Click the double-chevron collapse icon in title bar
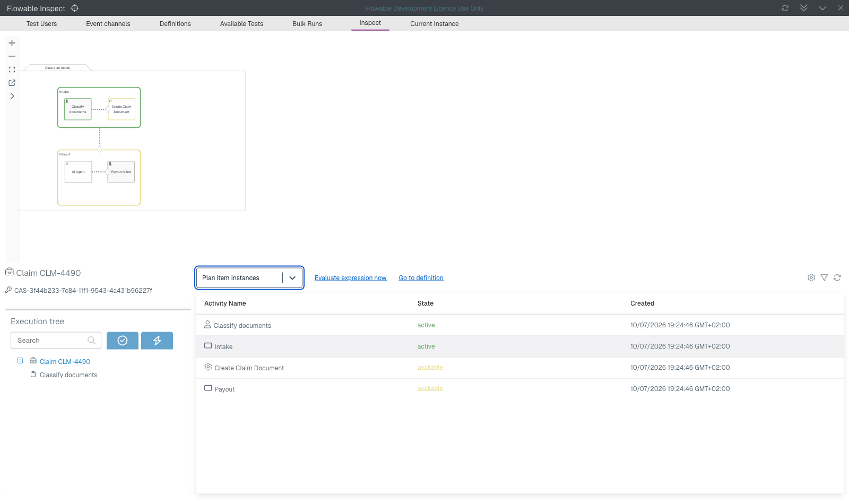The width and height of the screenshot is (849, 504). coord(804,8)
